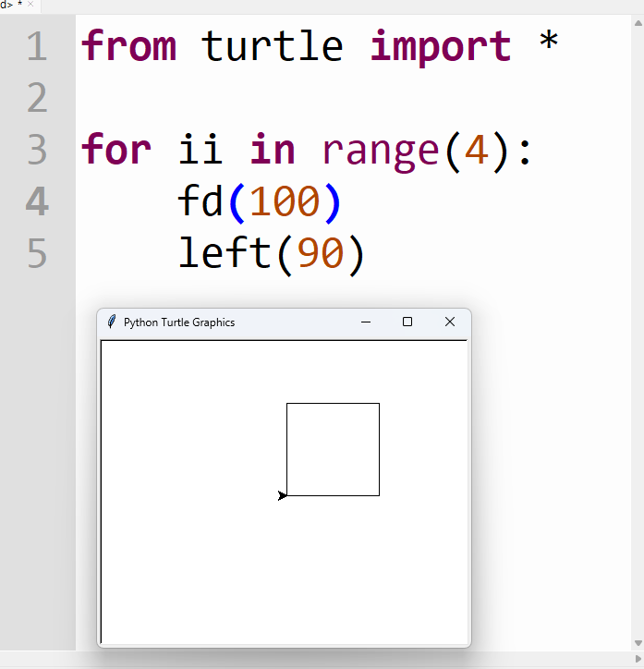Close the Python Turtle Graphics window

pyautogui.click(x=450, y=322)
